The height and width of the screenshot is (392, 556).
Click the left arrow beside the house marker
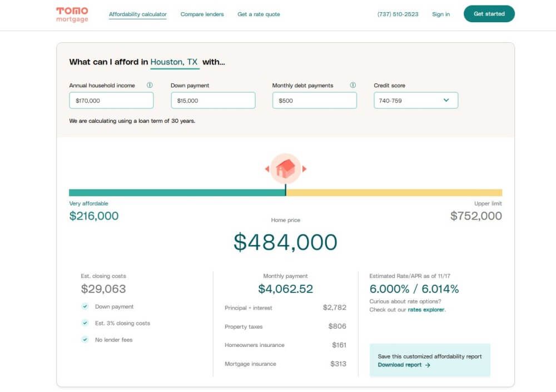tap(266, 168)
